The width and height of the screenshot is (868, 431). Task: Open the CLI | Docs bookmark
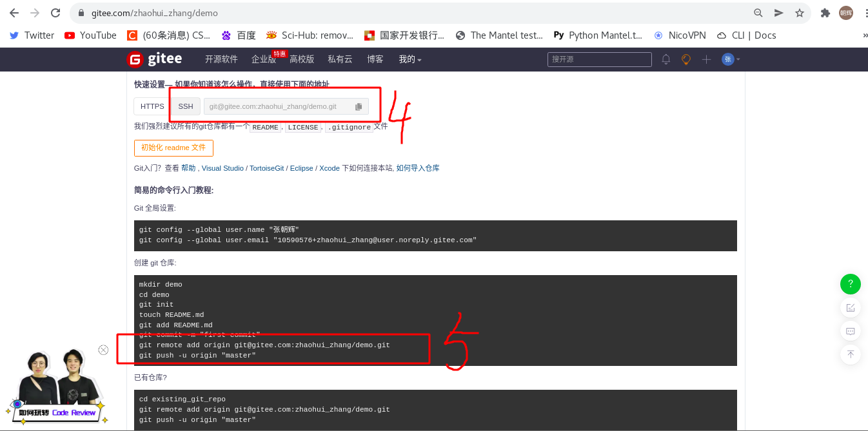click(x=747, y=35)
